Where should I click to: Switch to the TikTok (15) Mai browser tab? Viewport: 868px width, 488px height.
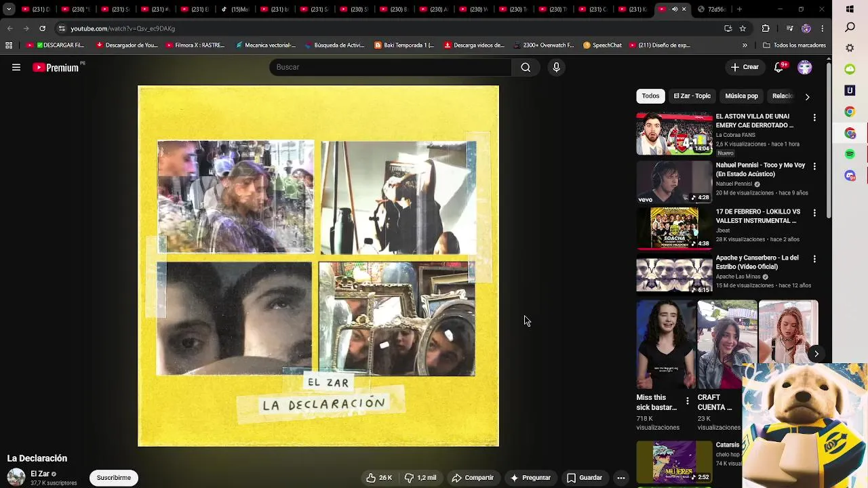tap(235, 9)
